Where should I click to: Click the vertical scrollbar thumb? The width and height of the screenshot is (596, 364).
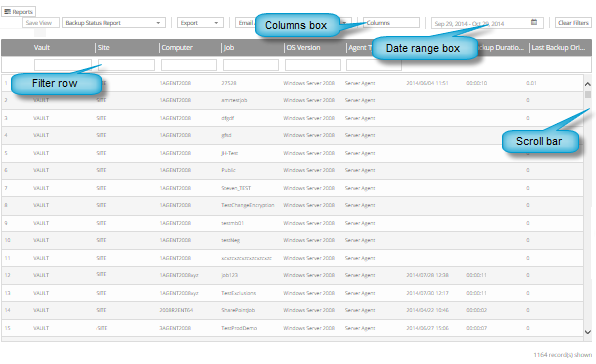(588, 94)
